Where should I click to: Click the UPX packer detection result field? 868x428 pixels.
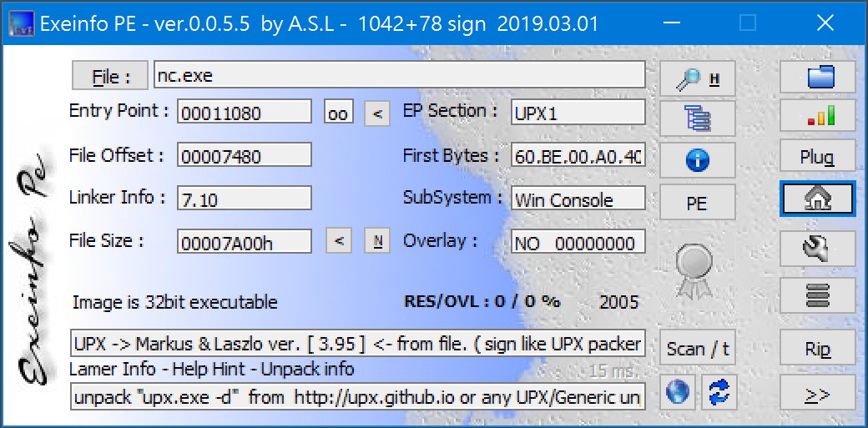357,343
